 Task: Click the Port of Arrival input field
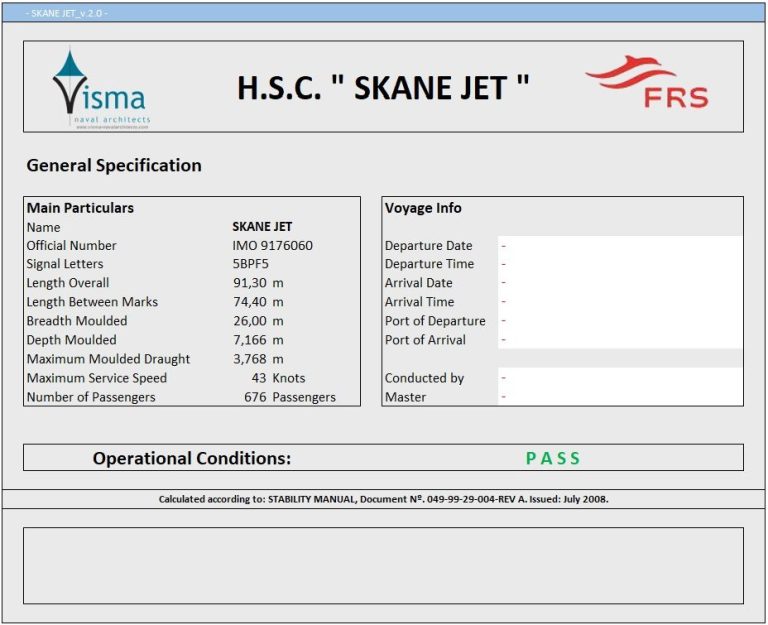click(620, 339)
